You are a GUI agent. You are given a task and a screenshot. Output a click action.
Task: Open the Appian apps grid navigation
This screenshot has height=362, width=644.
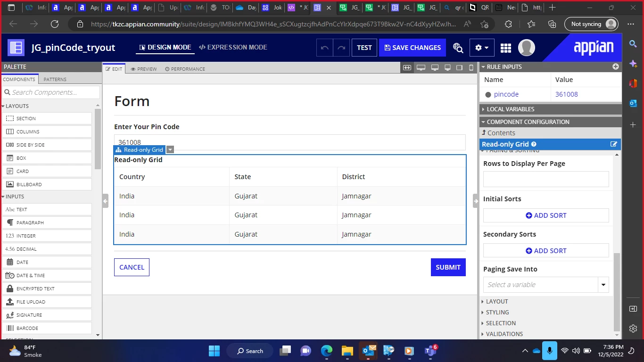[506, 48]
